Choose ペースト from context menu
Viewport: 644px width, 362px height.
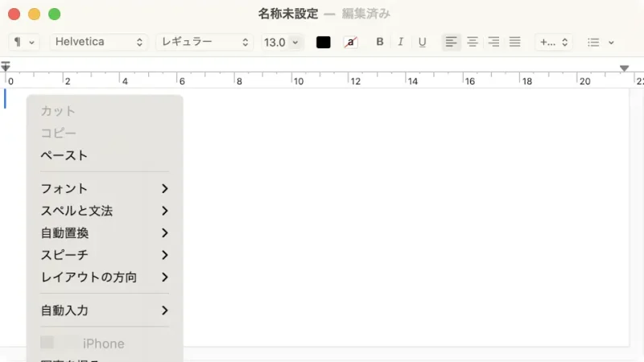(64, 155)
